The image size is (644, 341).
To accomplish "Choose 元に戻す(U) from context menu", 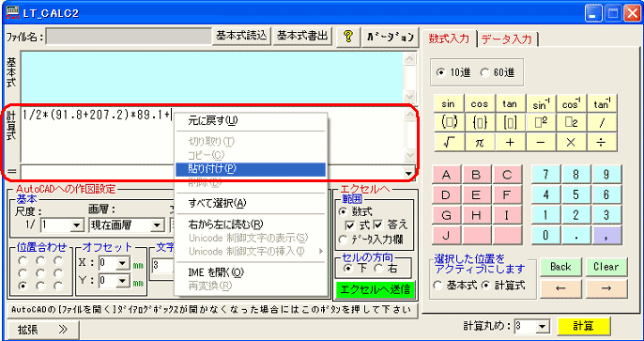I will click(x=251, y=121).
